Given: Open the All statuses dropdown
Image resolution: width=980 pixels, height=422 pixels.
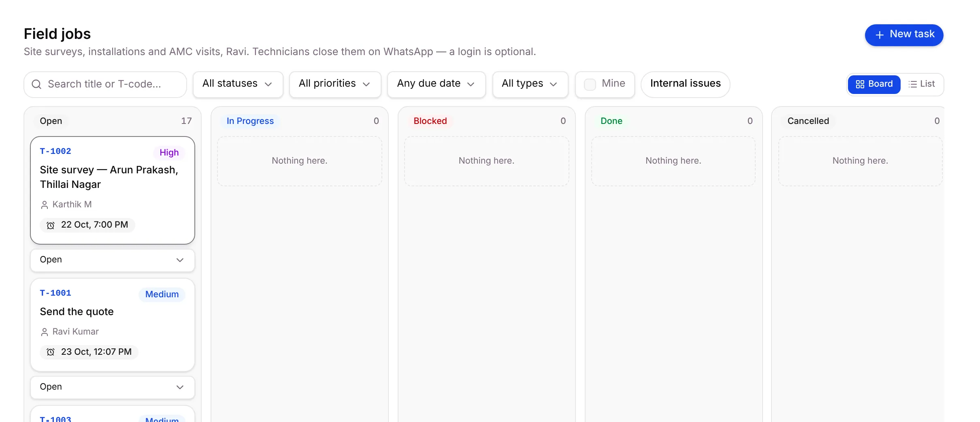Looking at the screenshot, I should [x=238, y=84].
